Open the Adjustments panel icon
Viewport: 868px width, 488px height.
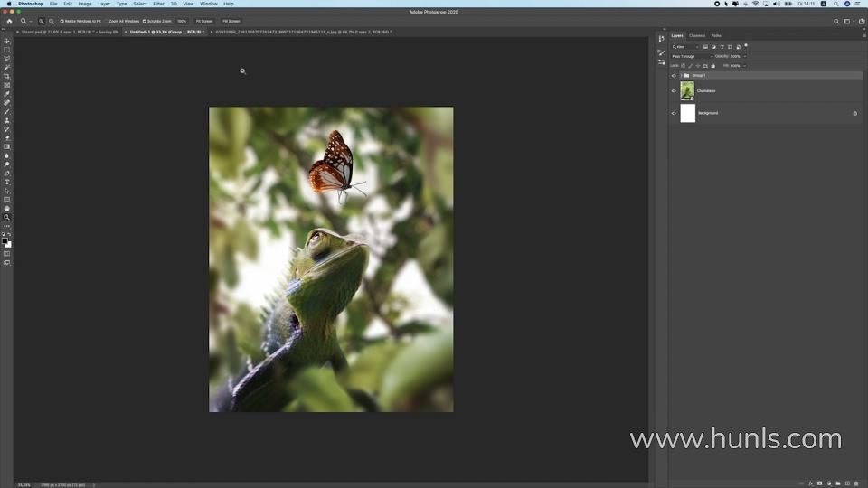[x=662, y=62]
